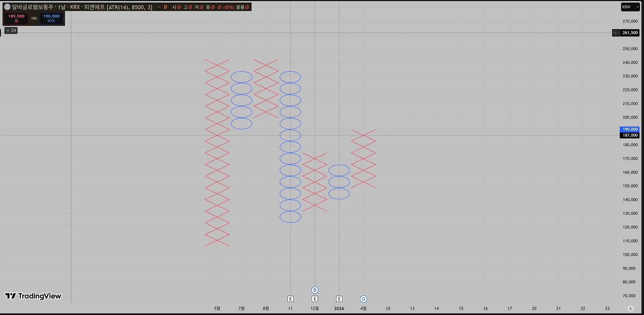
Task: Click the 100 order quantity field
Action: coord(34,18)
